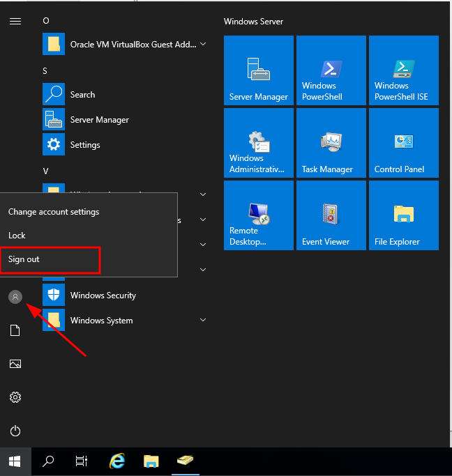Open the Task Manager tile

click(331, 142)
